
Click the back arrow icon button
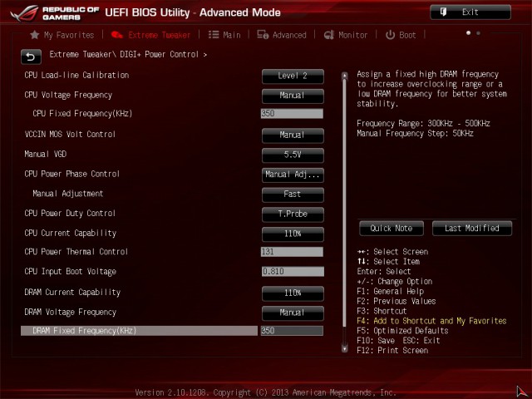pos(31,57)
